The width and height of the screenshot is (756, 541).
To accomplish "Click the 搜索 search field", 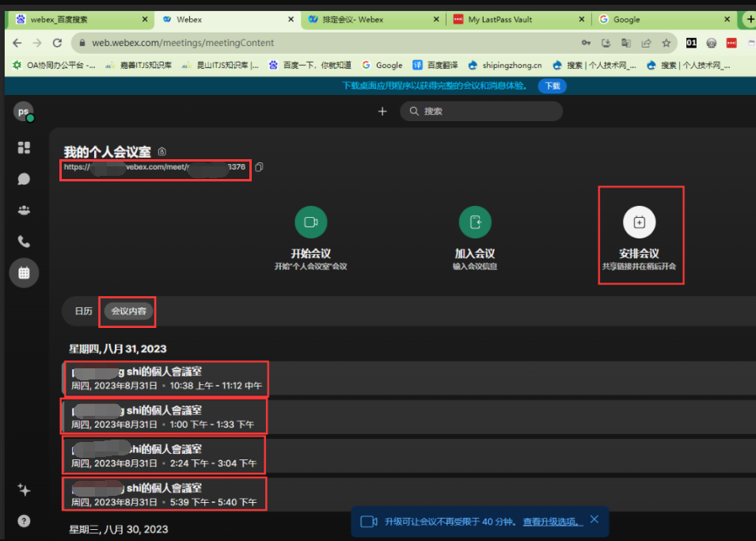I will coord(481,112).
